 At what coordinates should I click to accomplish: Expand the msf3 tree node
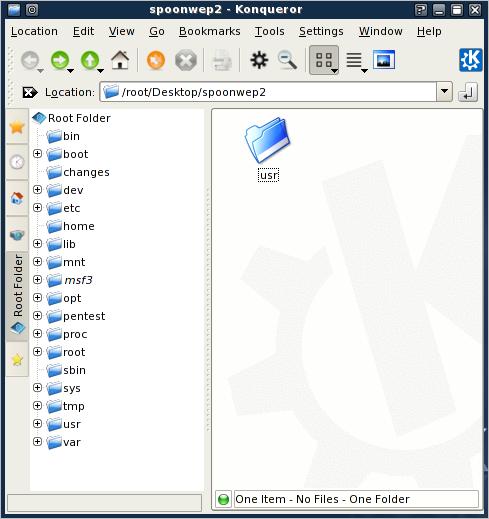coord(37,280)
